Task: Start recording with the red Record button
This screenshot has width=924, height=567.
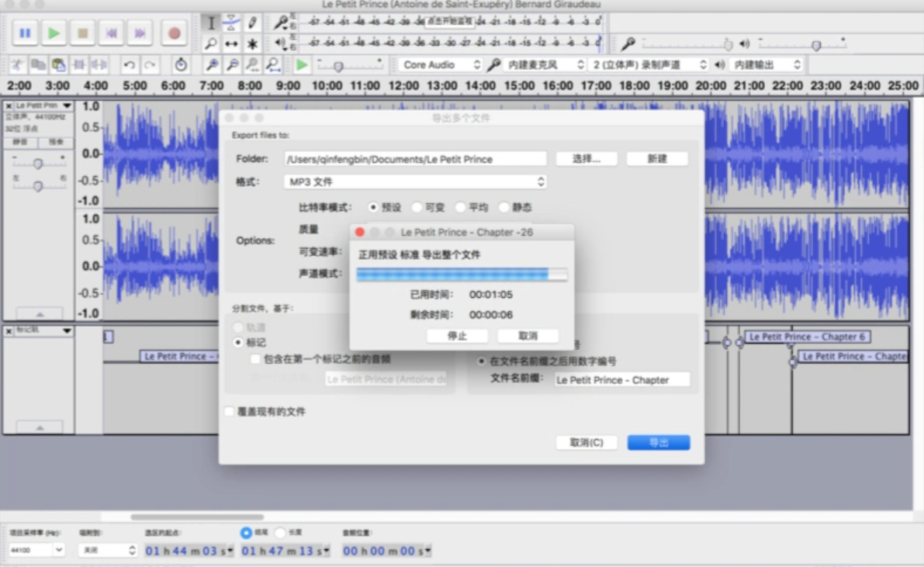Action: pyautogui.click(x=174, y=33)
